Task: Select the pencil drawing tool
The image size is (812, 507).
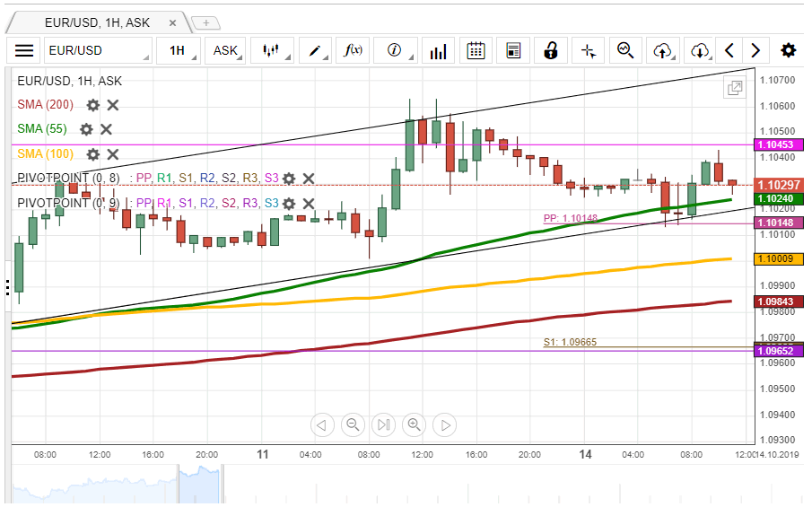Action: [316, 50]
